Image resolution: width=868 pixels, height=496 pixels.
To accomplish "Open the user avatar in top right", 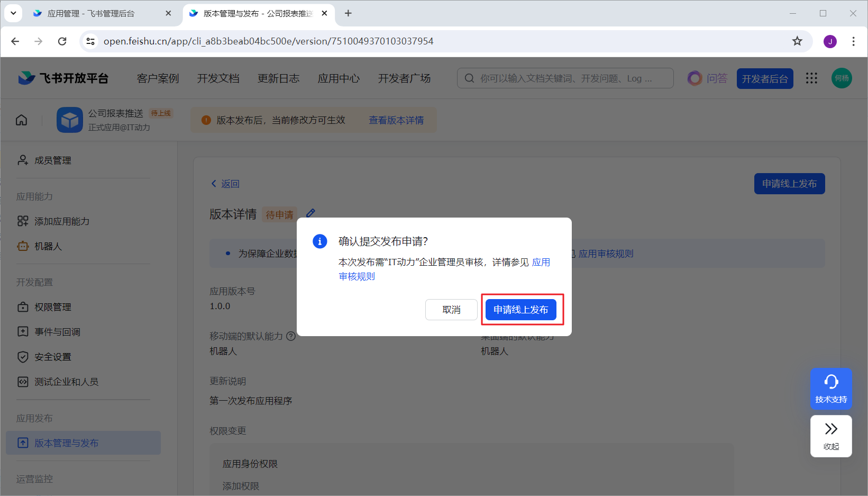I will point(841,78).
